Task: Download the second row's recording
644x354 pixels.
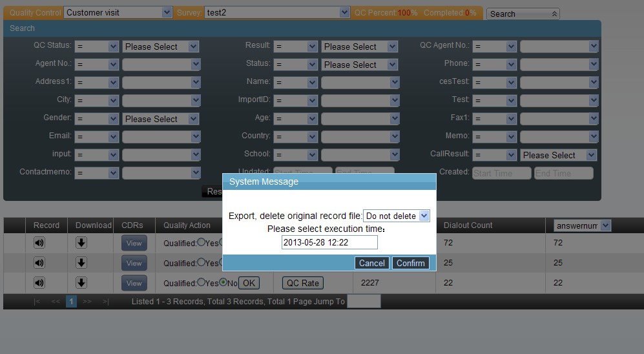Action: (x=81, y=263)
